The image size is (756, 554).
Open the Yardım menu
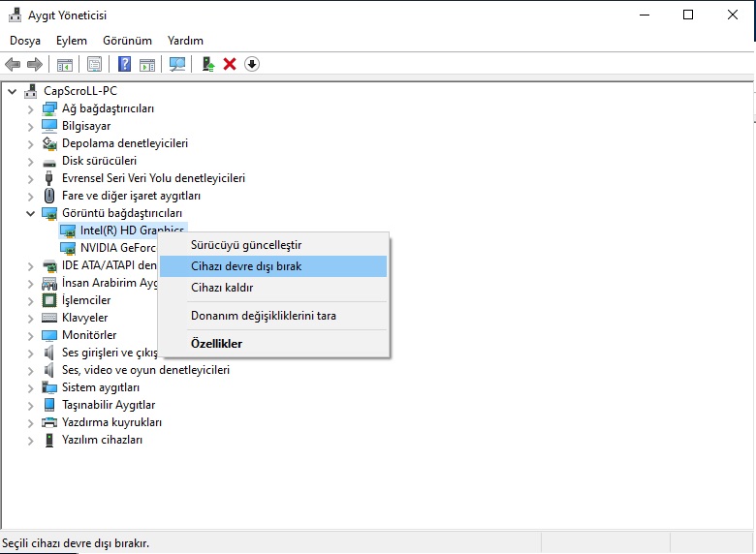(185, 41)
